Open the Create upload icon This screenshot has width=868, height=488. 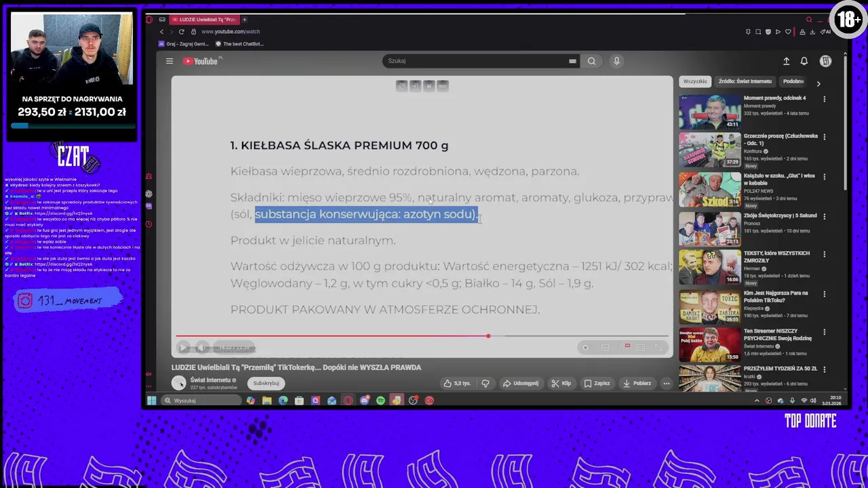coord(786,61)
